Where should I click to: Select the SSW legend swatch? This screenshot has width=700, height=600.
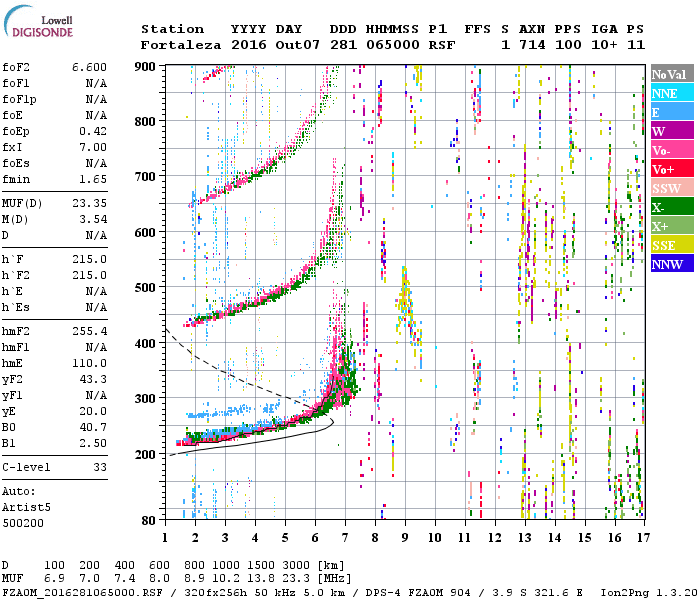coord(672,188)
